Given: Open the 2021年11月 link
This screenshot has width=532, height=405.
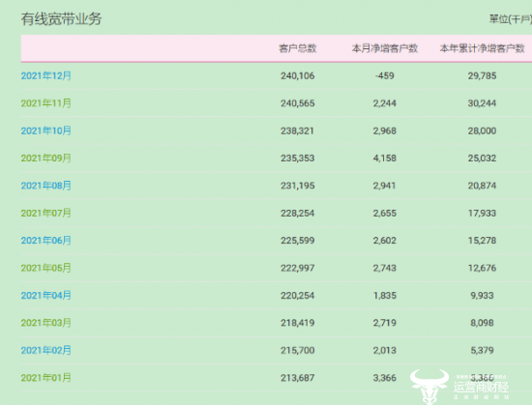Looking at the screenshot, I should 46,103.
